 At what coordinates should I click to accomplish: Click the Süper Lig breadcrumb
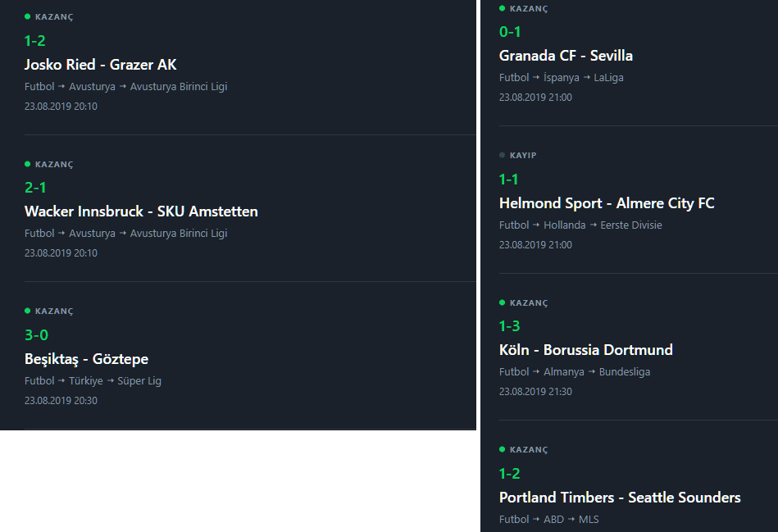pos(139,380)
